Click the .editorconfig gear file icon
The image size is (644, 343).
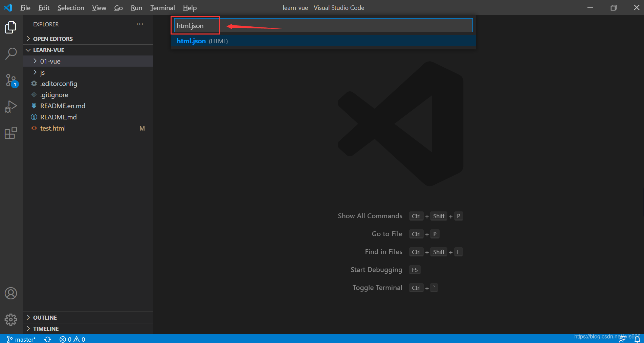pos(34,83)
